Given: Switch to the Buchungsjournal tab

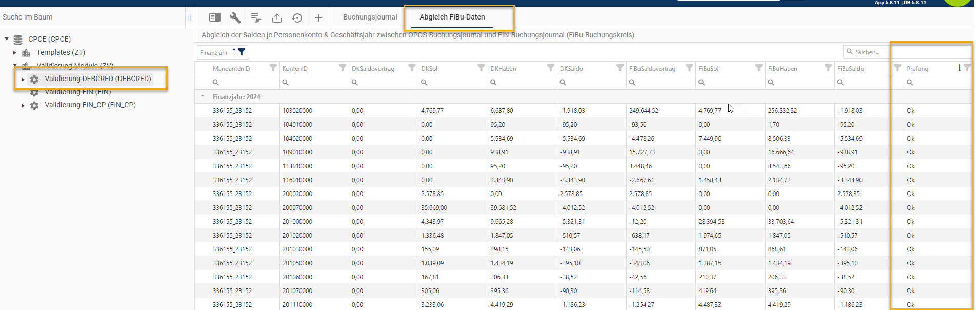Looking at the screenshot, I should pos(370,17).
